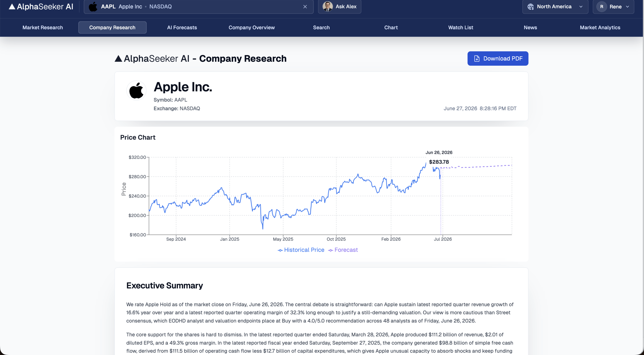Screen dimensions: 644x355
Task: Open the Ask Alex assistant
Action: click(x=339, y=7)
